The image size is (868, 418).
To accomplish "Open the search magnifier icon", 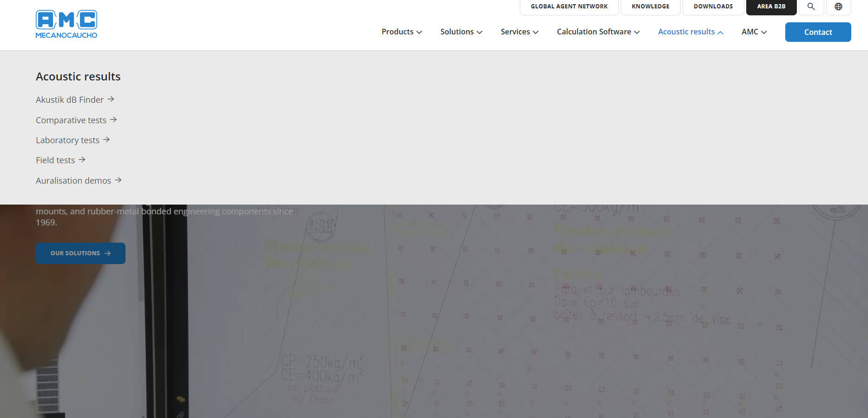I will [811, 7].
